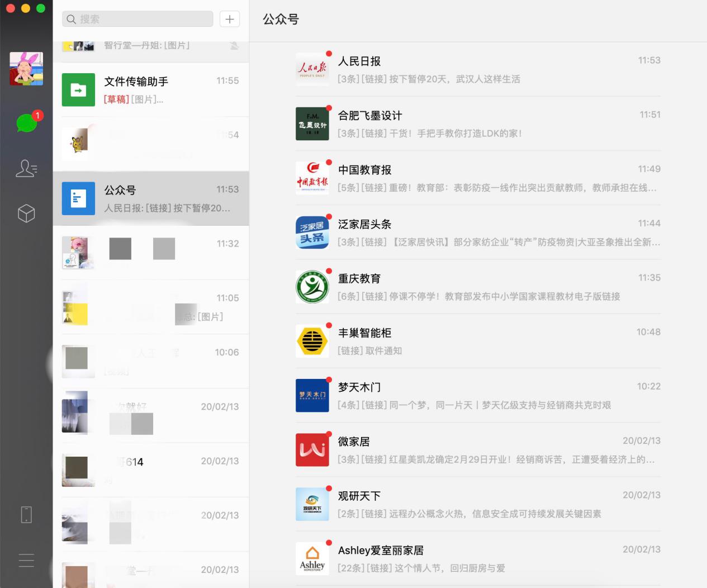This screenshot has height=588, width=707.
Task: Select the 丰巢智能柜 account name
Action: [x=364, y=333]
